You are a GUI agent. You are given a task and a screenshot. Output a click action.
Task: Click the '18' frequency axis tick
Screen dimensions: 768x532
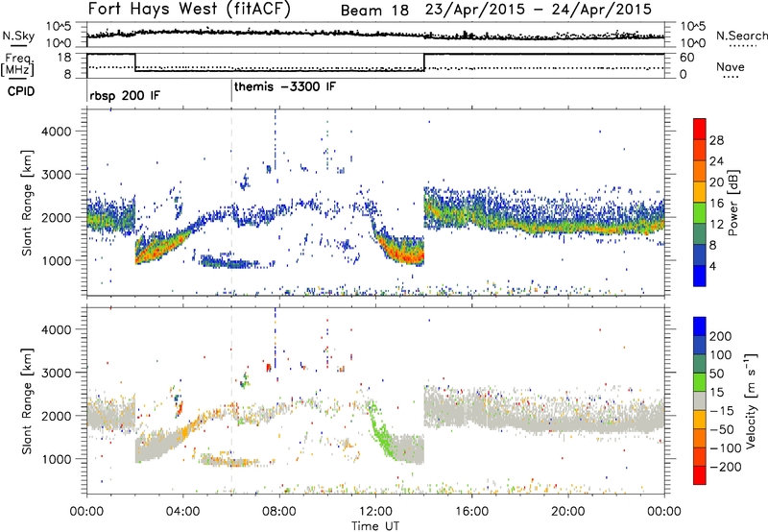click(64, 58)
